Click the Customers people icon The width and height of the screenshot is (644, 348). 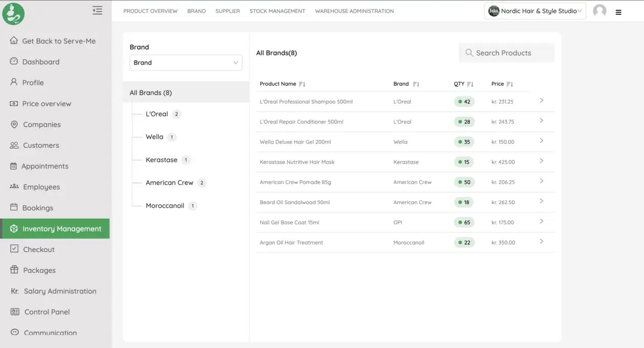pos(14,145)
